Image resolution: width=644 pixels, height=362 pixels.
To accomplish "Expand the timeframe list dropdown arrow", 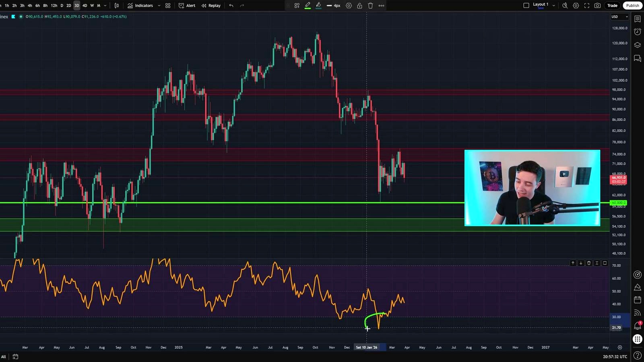I will [x=105, y=6].
